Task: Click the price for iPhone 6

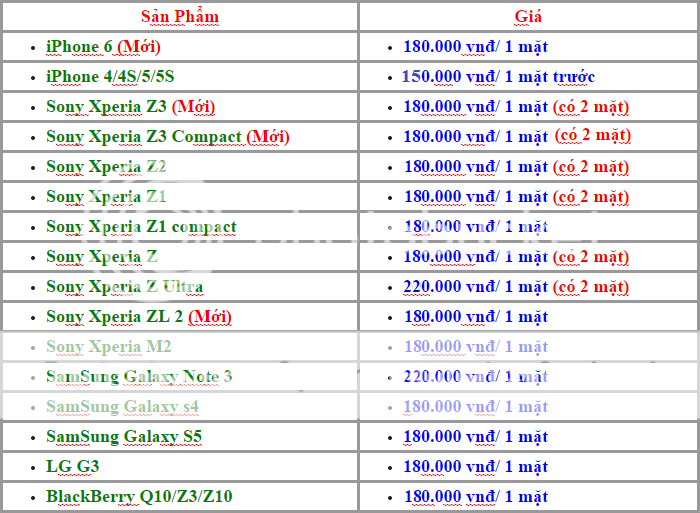Action: (475, 46)
